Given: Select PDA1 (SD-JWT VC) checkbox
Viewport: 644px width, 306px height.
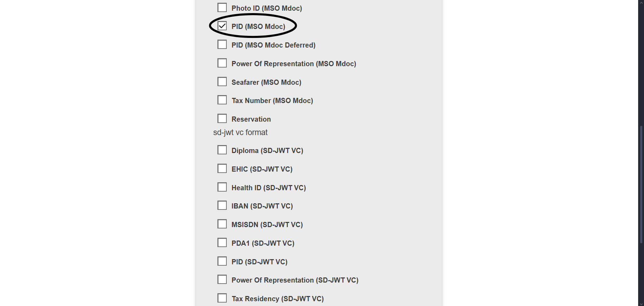Looking at the screenshot, I should (x=222, y=243).
